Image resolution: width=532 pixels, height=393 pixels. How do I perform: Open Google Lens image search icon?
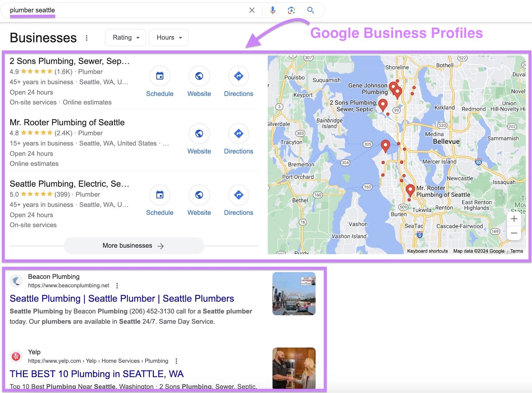pyautogui.click(x=291, y=10)
